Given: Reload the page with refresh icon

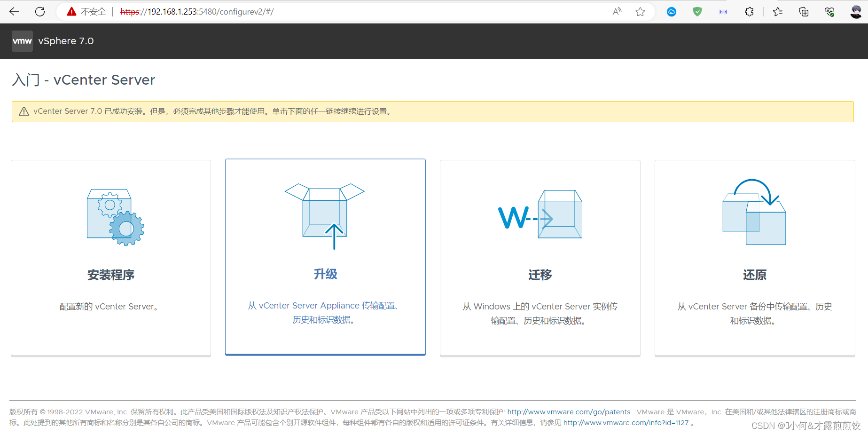Looking at the screenshot, I should pos(40,12).
